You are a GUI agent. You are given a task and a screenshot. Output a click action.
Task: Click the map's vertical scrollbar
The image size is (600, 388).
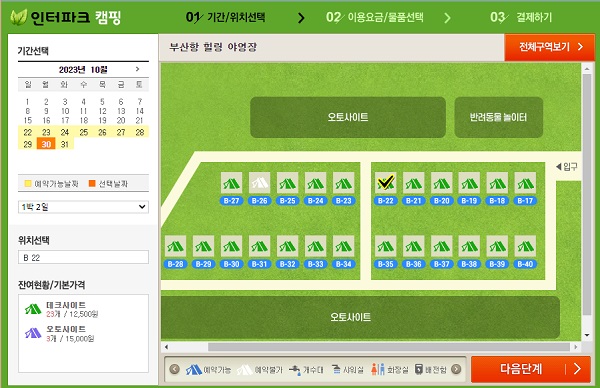587,194
